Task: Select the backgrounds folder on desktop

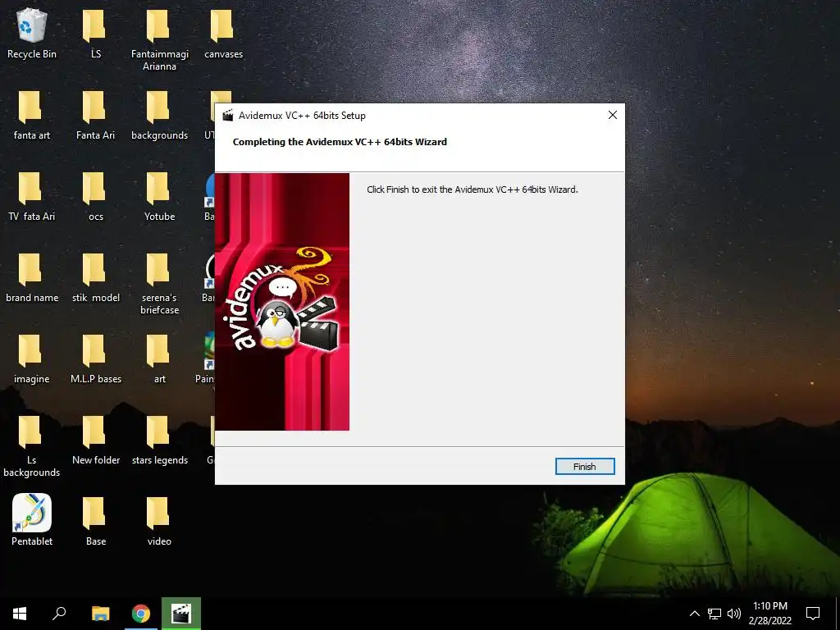Action: coord(160,115)
